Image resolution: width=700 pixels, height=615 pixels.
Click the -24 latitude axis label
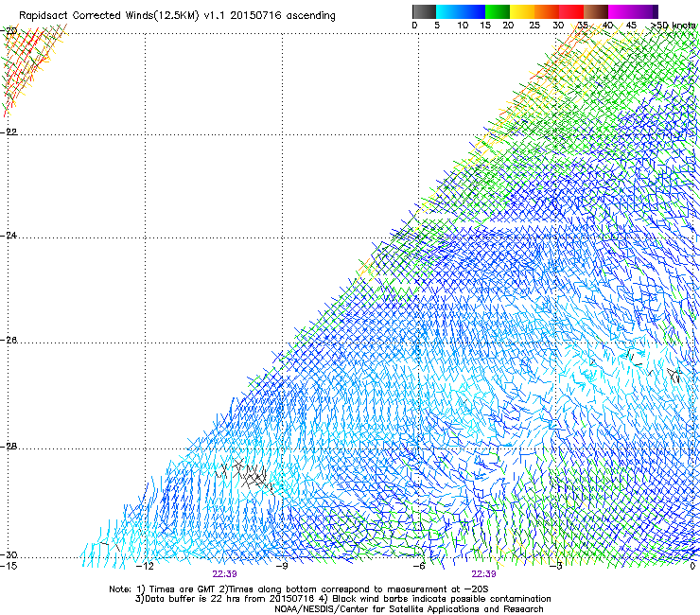[9, 236]
